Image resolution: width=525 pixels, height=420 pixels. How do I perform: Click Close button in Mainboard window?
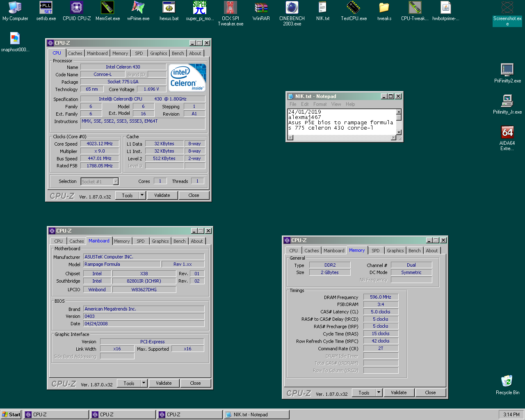click(195, 383)
